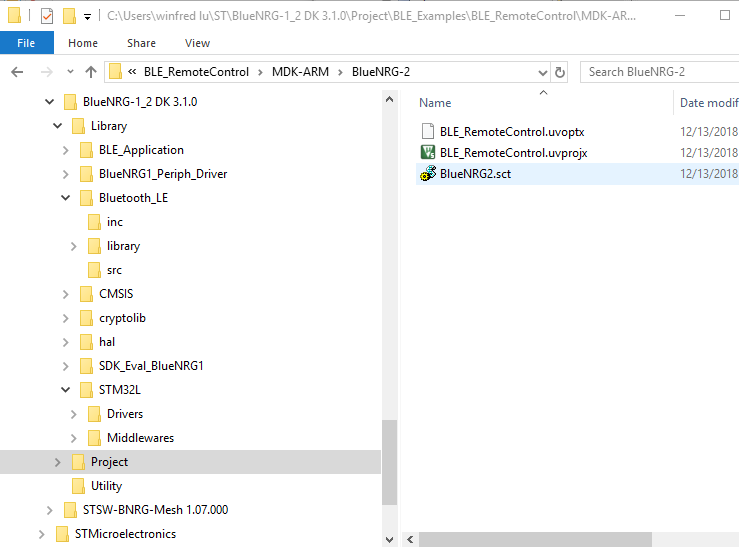The height and width of the screenshot is (547, 739).
Task: Click the New folder quick access icon
Action: point(69,16)
